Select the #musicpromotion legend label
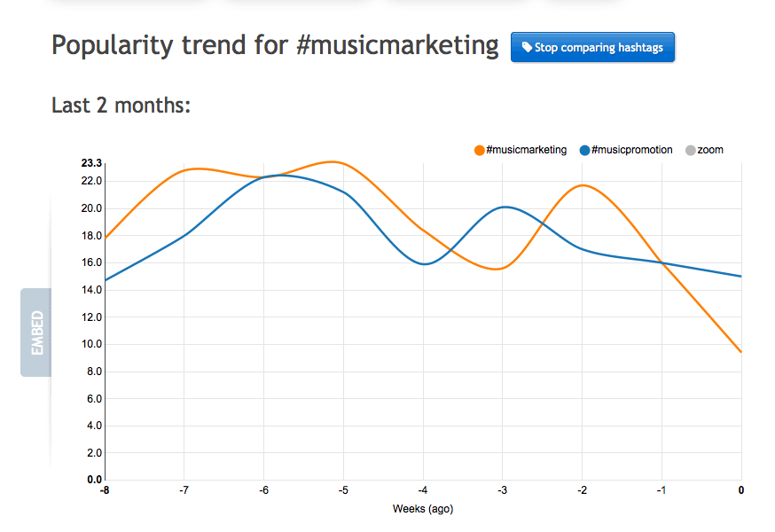Viewport: 775px width, 532px height. 631,150
